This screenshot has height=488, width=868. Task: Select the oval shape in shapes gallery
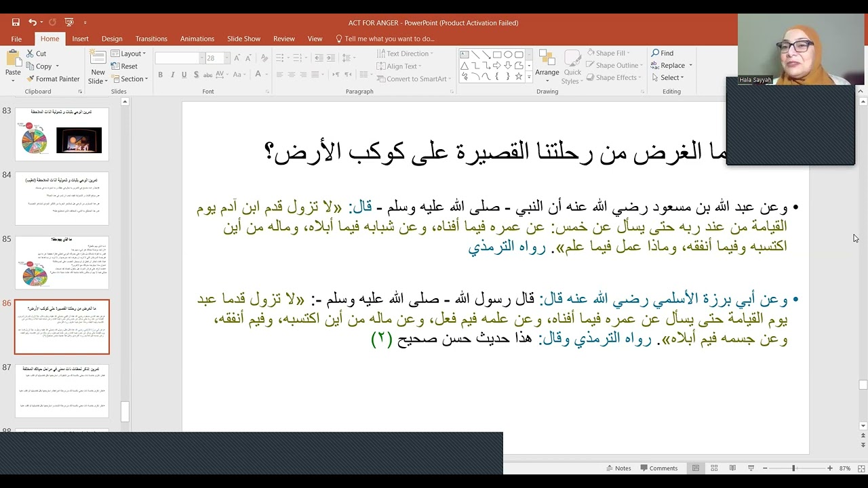click(508, 55)
